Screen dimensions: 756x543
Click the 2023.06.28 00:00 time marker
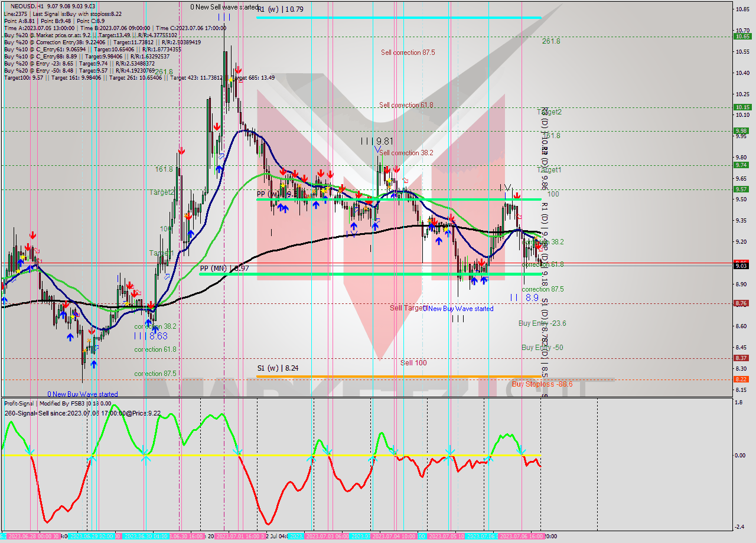tap(33, 537)
